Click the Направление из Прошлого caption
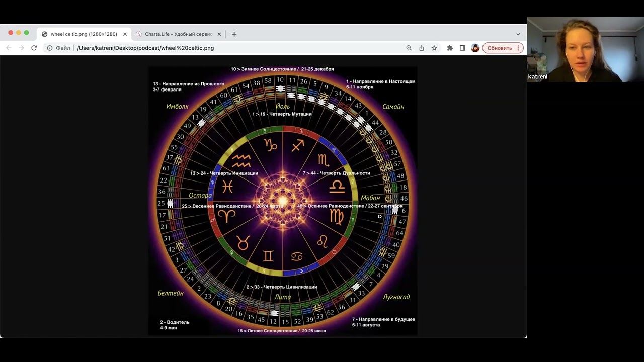This screenshot has width=644, height=362. 189,86
